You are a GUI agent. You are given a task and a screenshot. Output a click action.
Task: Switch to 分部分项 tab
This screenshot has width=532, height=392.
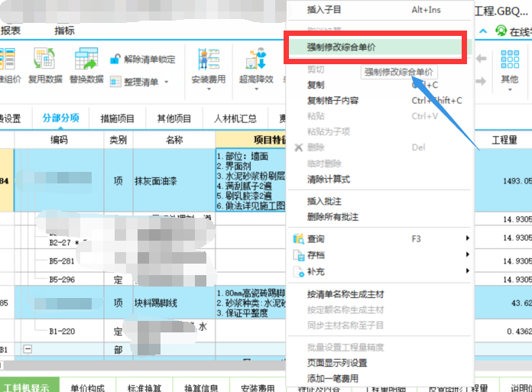pyautogui.click(x=60, y=118)
